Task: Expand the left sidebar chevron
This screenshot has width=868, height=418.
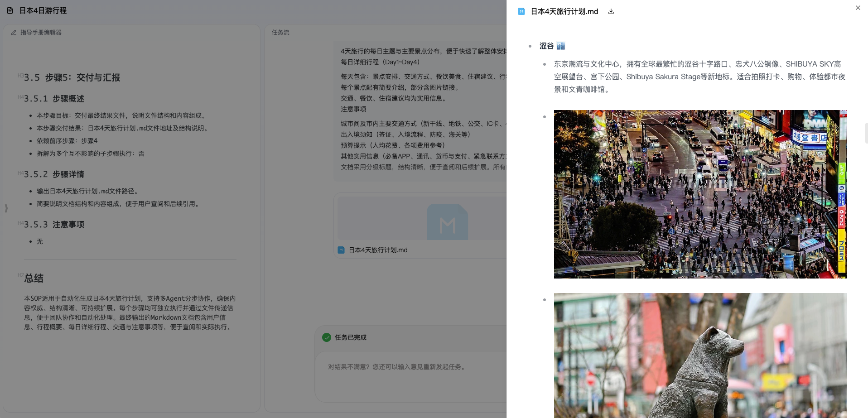Action: point(6,208)
